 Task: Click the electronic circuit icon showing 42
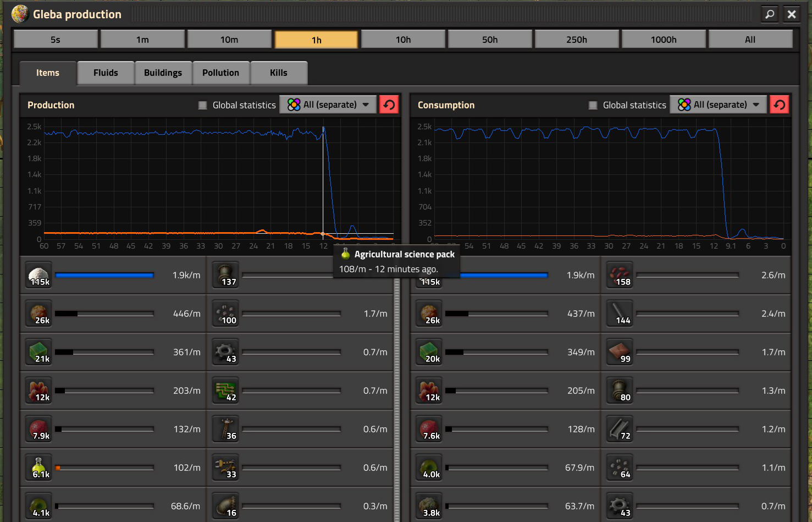[225, 391]
